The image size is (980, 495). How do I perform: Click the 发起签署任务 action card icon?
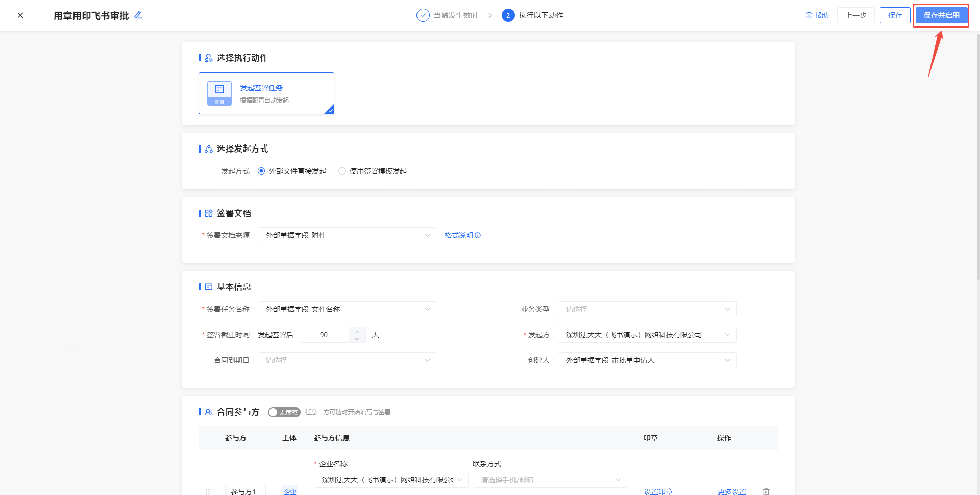[219, 93]
